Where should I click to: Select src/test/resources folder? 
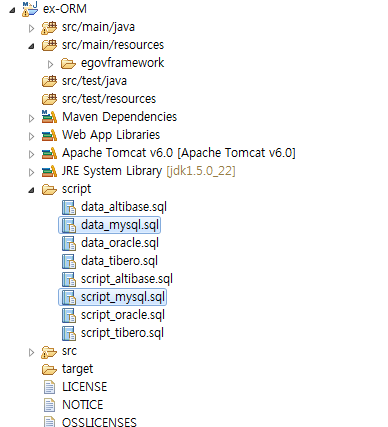(x=99, y=99)
